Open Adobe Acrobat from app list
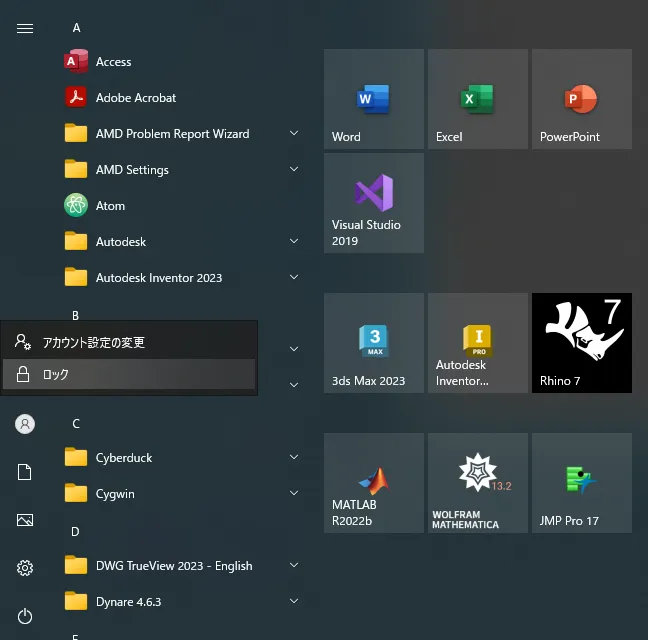The height and width of the screenshot is (640, 648). [x=135, y=98]
